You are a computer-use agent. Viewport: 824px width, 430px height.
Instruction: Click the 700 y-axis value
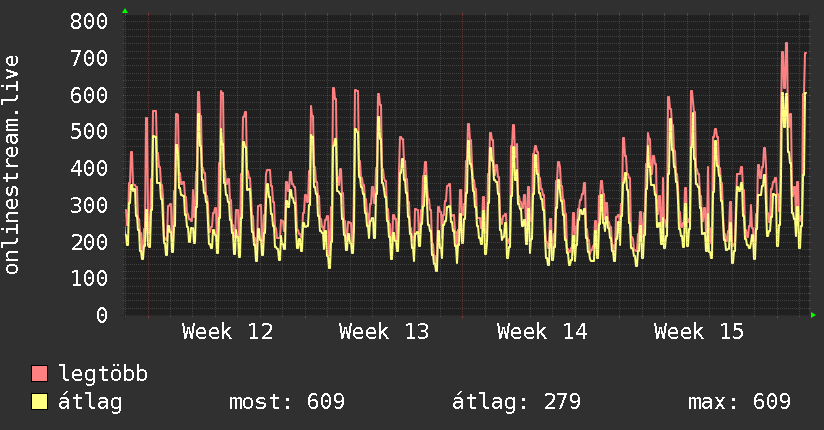click(89, 58)
